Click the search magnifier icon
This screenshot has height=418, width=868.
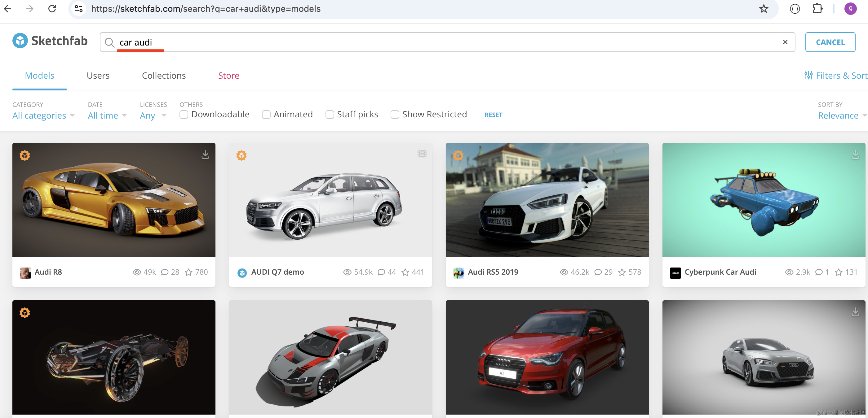[x=109, y=42]
